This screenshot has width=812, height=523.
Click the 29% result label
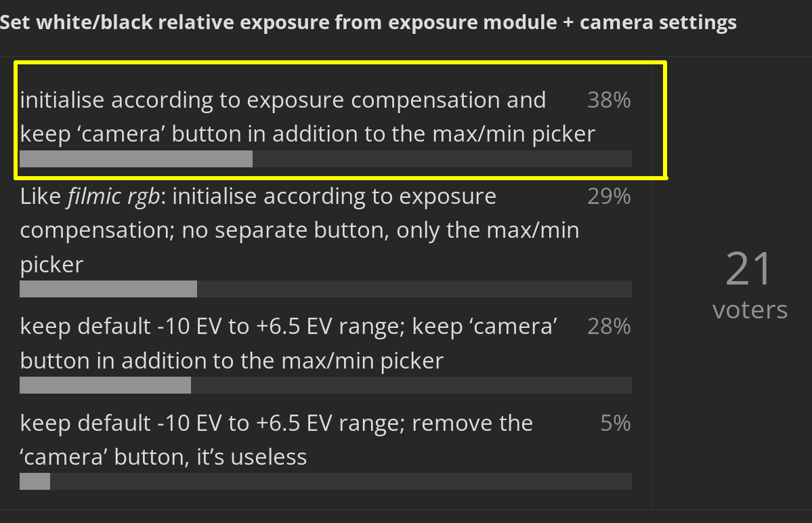(x=609, y=196)
